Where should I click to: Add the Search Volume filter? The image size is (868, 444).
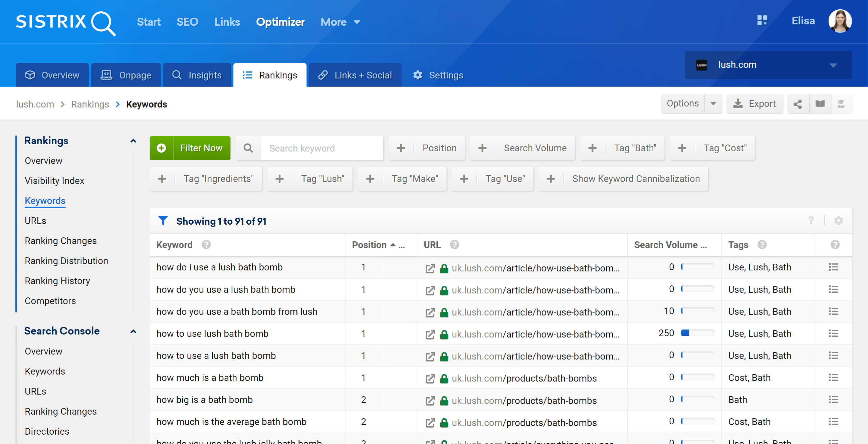522,148
